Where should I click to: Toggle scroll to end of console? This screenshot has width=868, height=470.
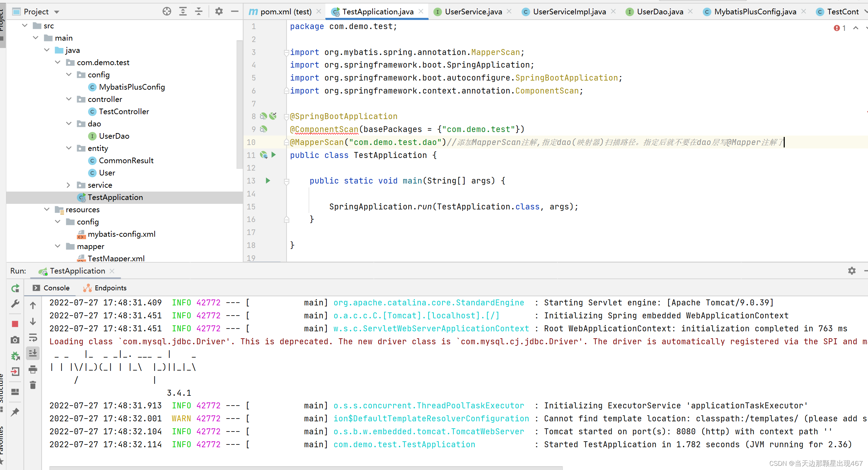tap(33, 353)
